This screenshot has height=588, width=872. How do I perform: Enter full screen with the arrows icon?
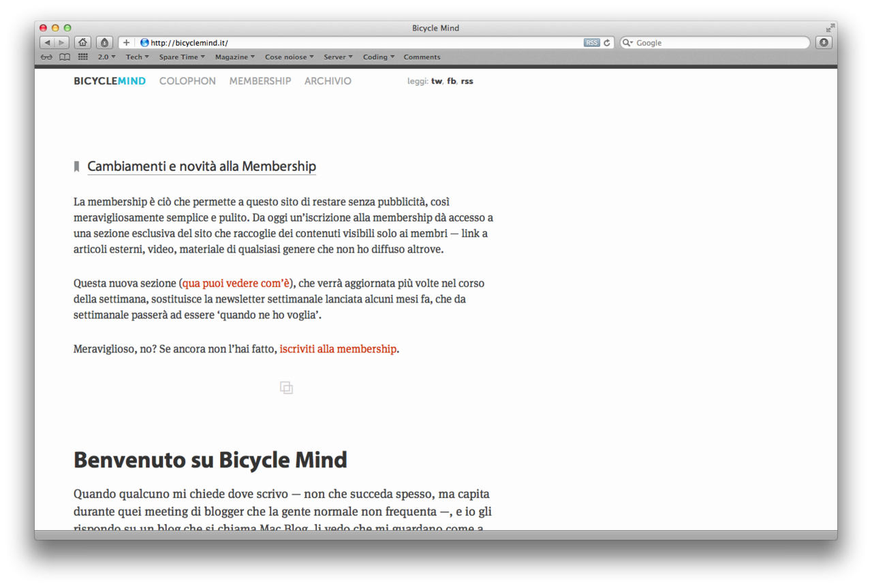[830, 28]
